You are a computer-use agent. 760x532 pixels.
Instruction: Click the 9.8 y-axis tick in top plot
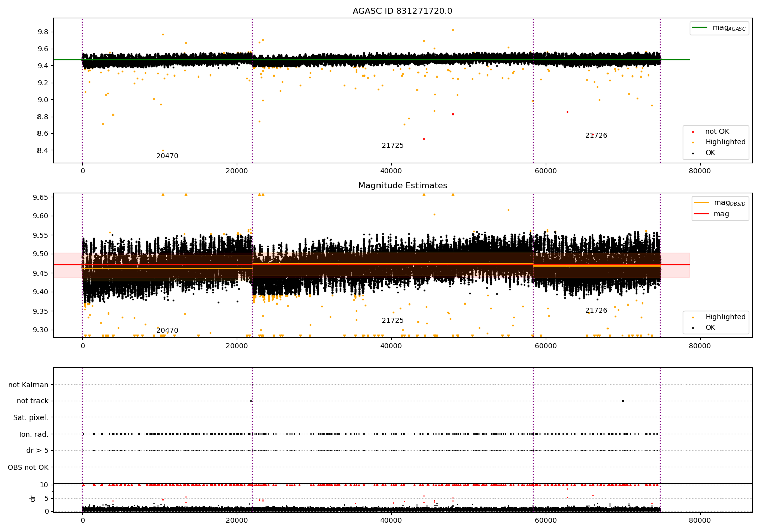(x=43, y=32)
